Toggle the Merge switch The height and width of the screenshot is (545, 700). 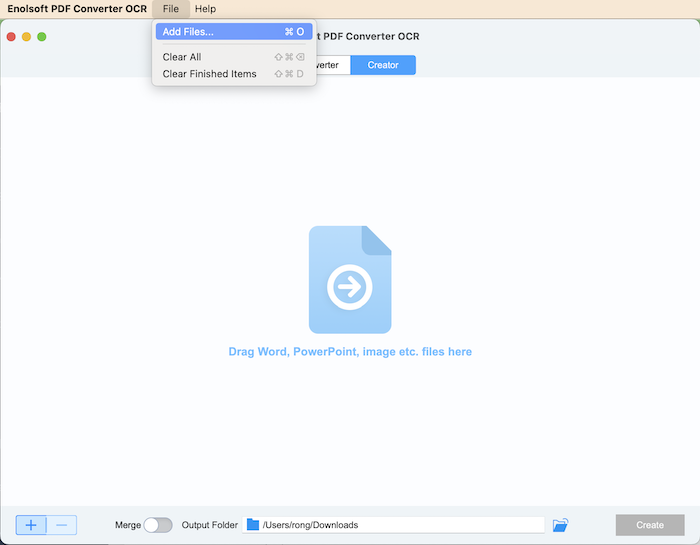pyautogui.click(x=158, y=525)
